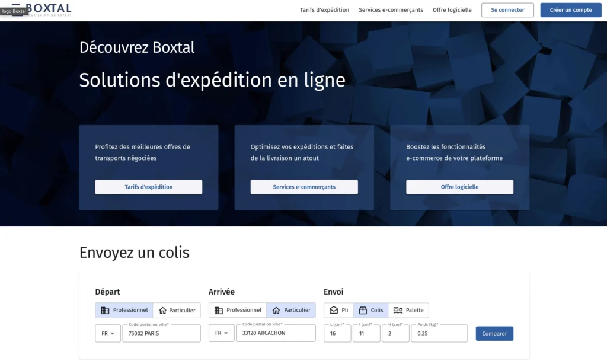Open Offre logicielle in top navigation
Image resolution: width=607 pixels, height=364 pixels.
452,10
